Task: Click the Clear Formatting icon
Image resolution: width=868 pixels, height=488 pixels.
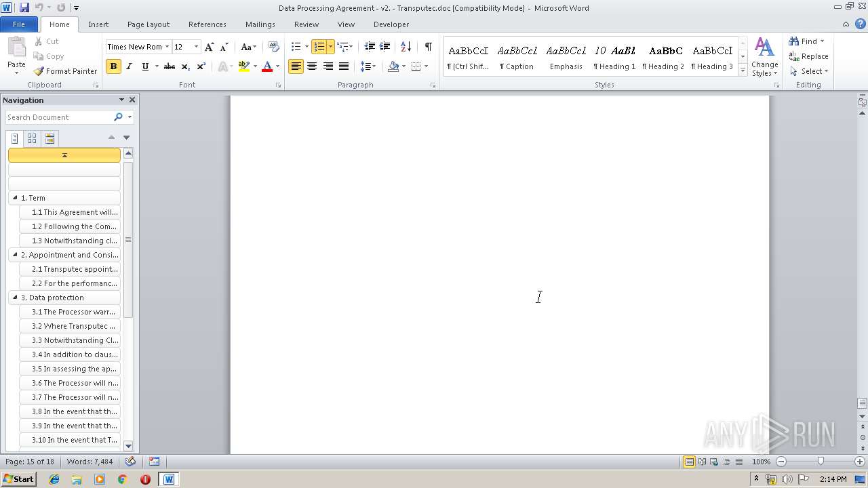Action: point(274,47)
